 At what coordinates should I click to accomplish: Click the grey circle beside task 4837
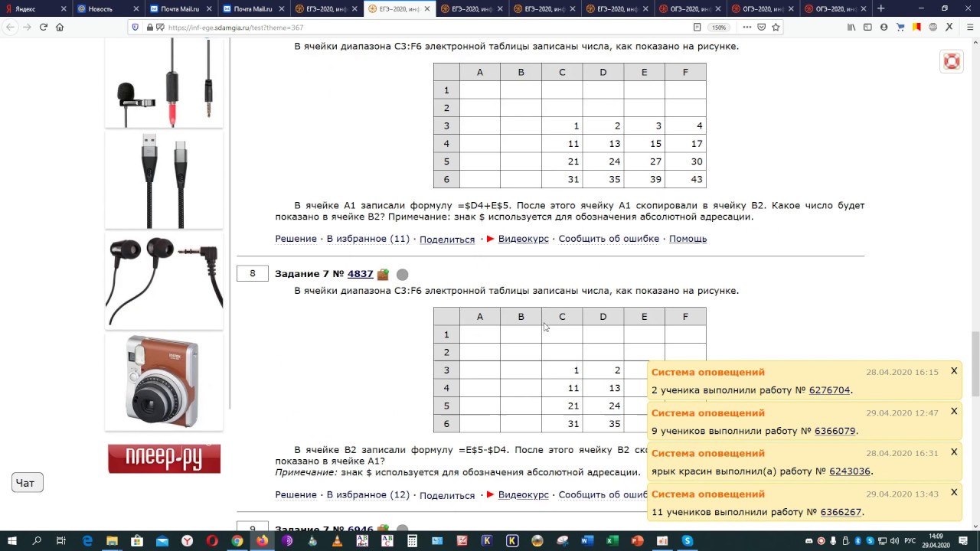pos(403,274)
